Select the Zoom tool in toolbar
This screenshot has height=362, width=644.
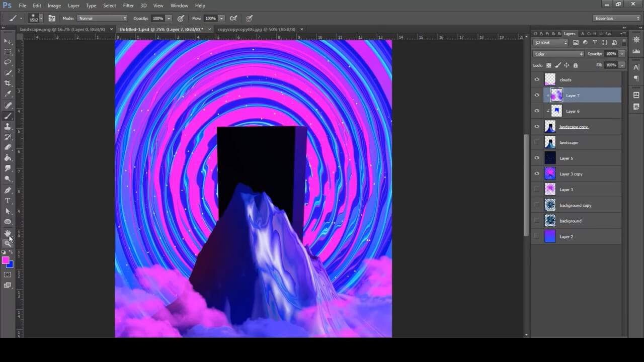pos(8,243)
